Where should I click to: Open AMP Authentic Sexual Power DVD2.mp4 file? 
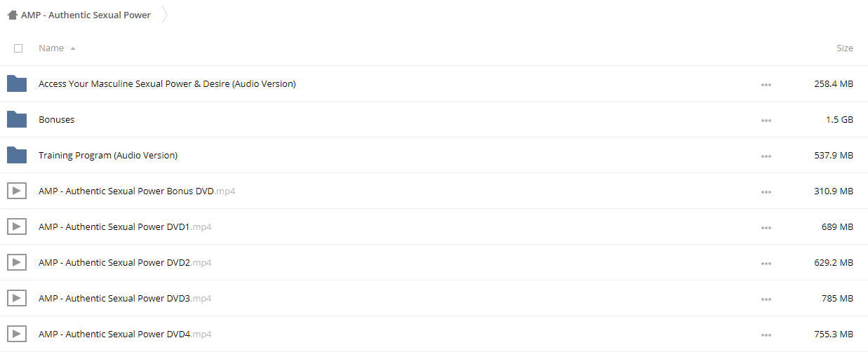[x=125, y=263]
